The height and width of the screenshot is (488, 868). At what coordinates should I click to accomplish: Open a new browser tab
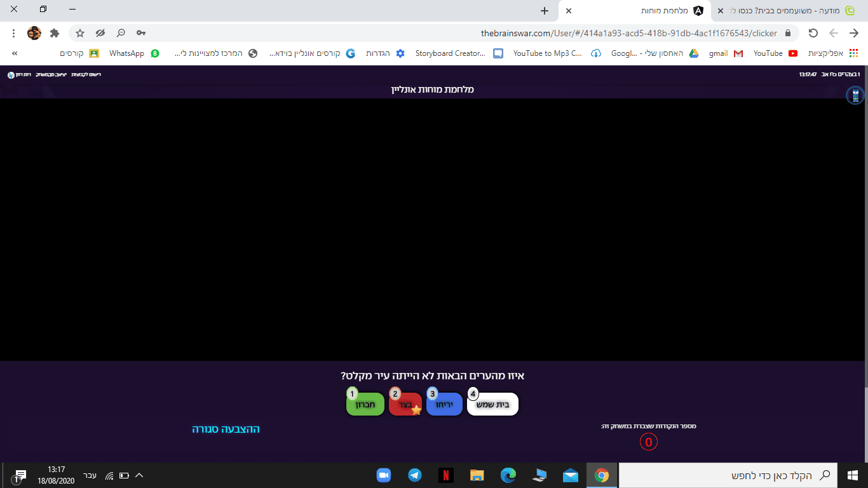(x=544, y=11)
